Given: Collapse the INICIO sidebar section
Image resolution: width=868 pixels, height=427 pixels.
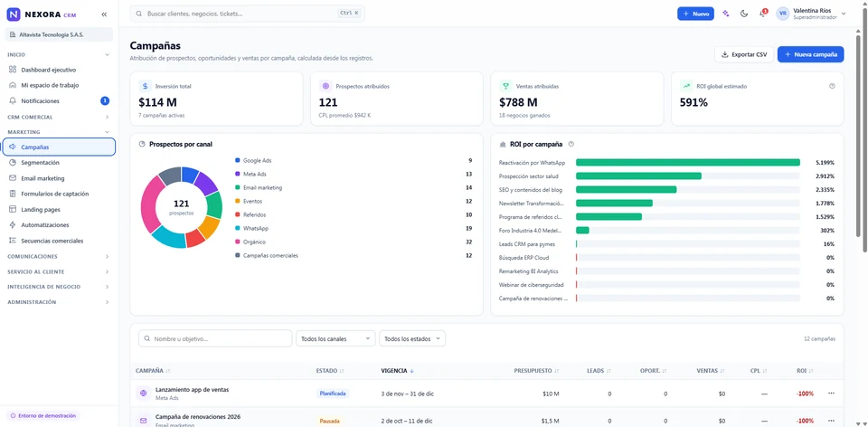Looking at the screenshot, I should click(x=107, y=55).
